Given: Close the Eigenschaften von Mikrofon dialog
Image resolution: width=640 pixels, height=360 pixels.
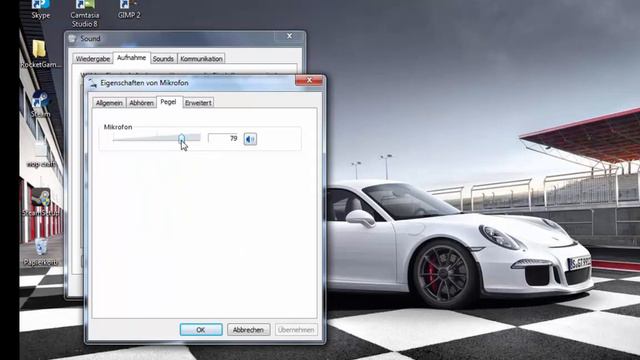Looking at the screenshot, I should tap(309, 80).
